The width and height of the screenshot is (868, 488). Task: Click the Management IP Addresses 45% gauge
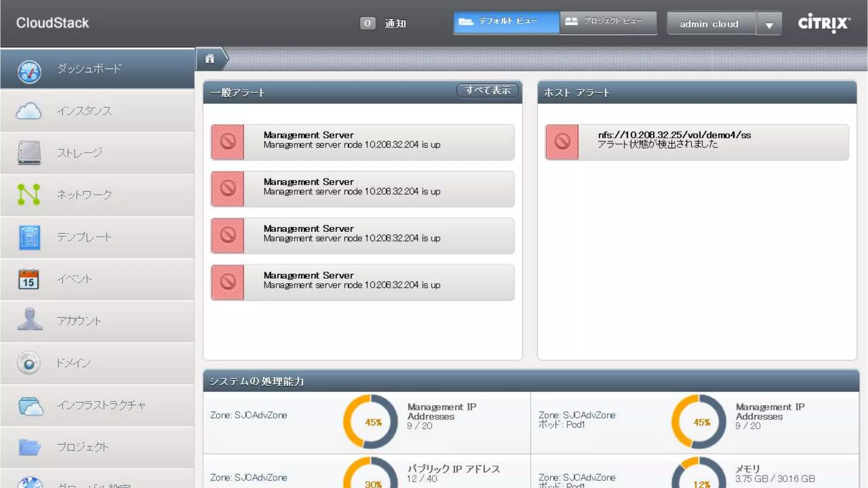pyautogui.click(x=370, y=422)
